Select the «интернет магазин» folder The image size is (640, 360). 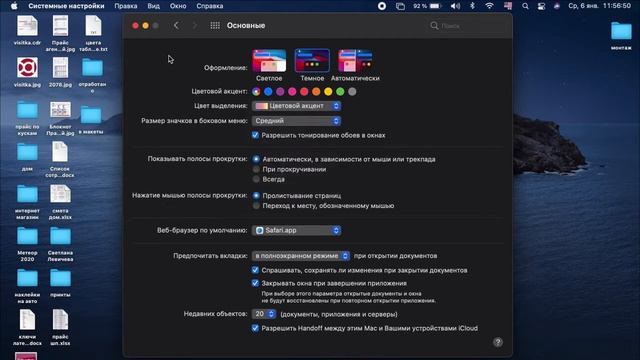point(27,202)
